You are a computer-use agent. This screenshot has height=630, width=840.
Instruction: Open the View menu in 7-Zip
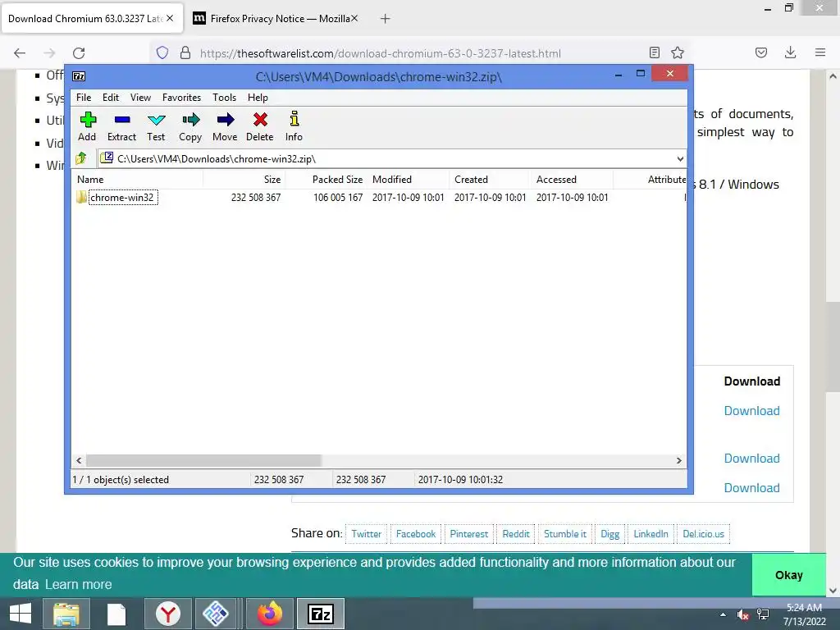[x=140, y=98]
